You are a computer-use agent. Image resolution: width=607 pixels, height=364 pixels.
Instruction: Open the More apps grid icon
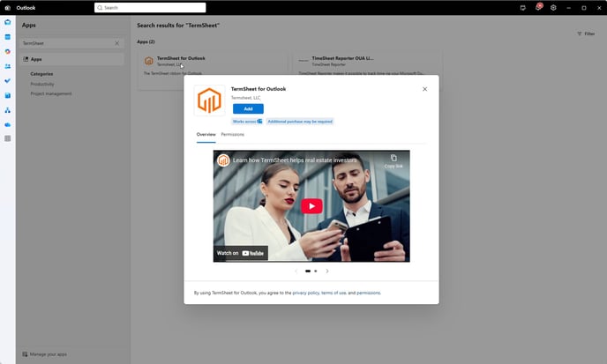pyautogui.click(x=7, y=138)
